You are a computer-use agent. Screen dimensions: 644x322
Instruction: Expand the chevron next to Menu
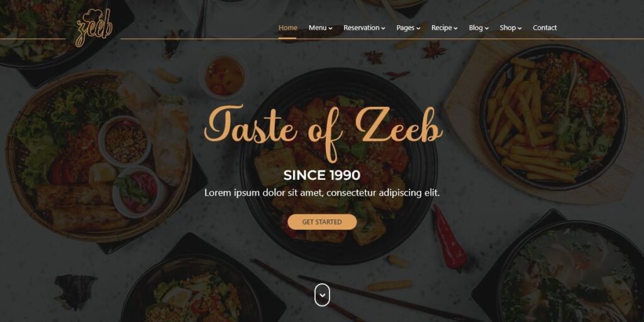point(331,28)
